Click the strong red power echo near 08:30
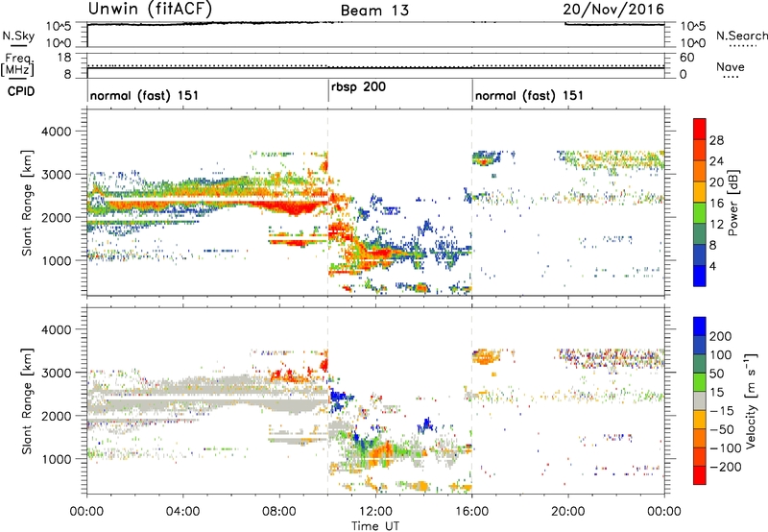 tap(294, 208)
